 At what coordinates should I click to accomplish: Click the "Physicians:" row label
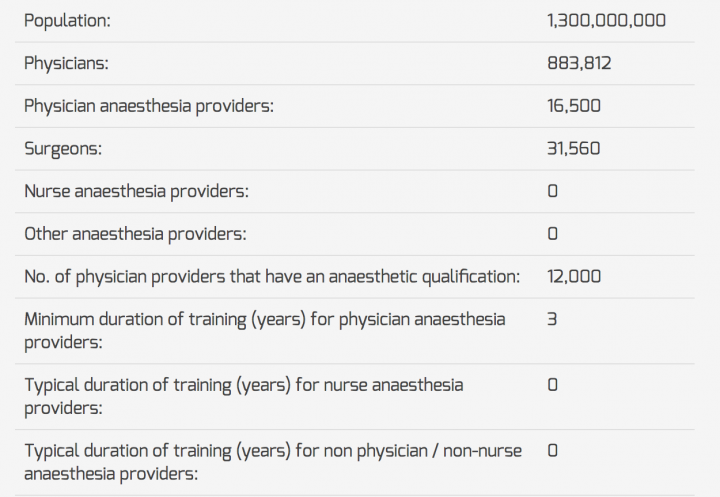(x=66, y=63)
